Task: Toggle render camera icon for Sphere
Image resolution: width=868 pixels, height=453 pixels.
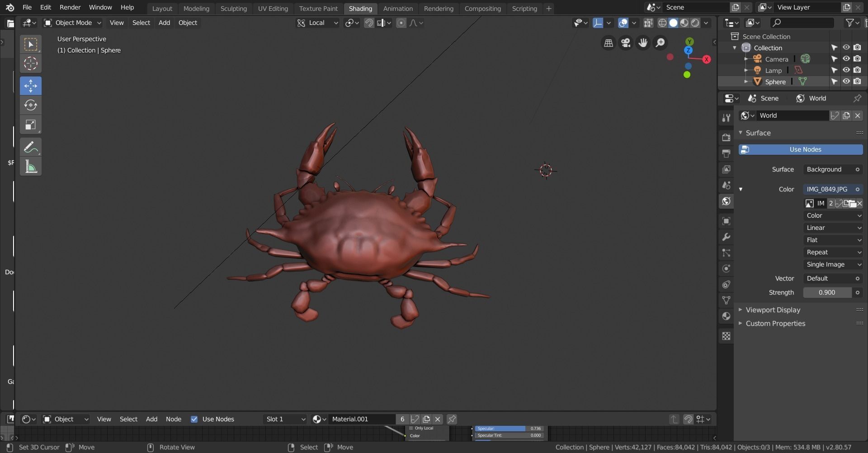Action: (857, 81)
